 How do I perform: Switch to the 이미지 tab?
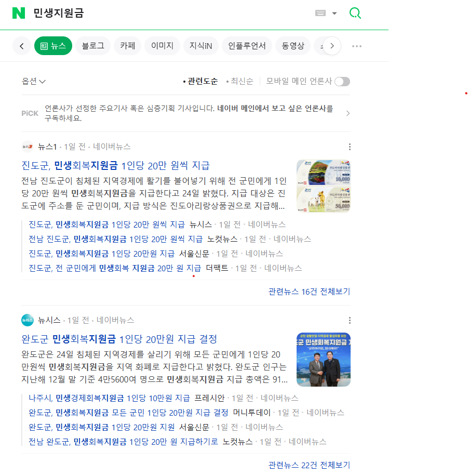pos(163,46)
